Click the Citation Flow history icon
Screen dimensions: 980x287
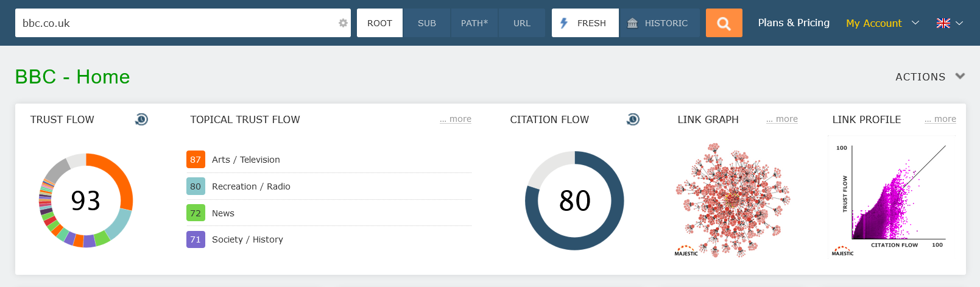[633, 119]
